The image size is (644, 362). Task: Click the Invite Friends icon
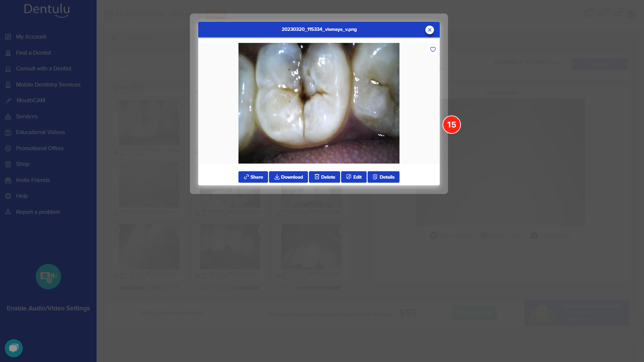pyautogui.click(x=8, y=180)
